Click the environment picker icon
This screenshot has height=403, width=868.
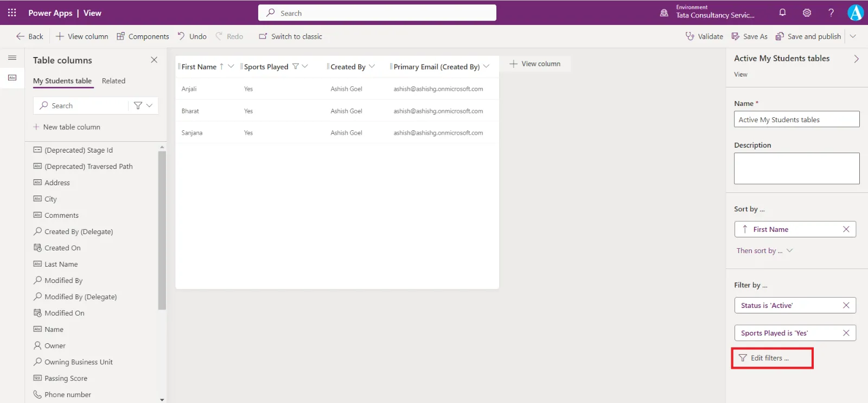pos(664,12)
